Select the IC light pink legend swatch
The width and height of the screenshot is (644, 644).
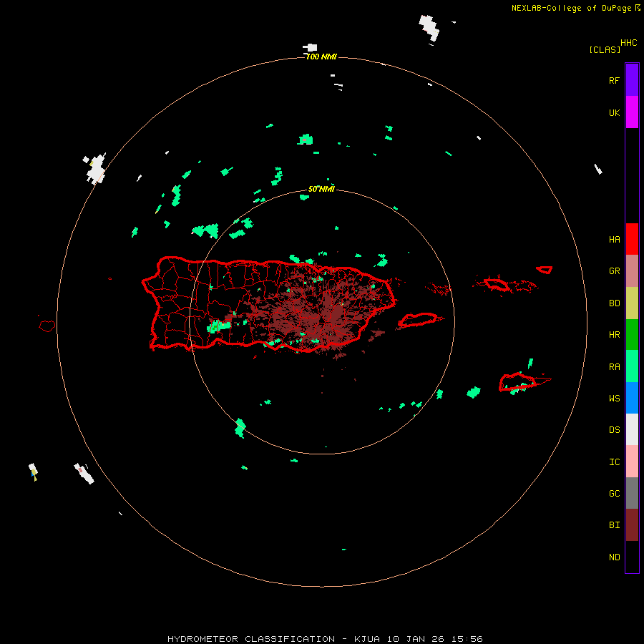click(x=632, y=462)
